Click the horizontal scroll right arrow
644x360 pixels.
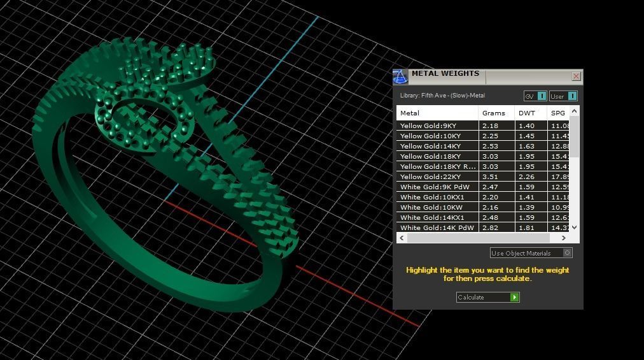pyautogui.click(x=564, y=238)
